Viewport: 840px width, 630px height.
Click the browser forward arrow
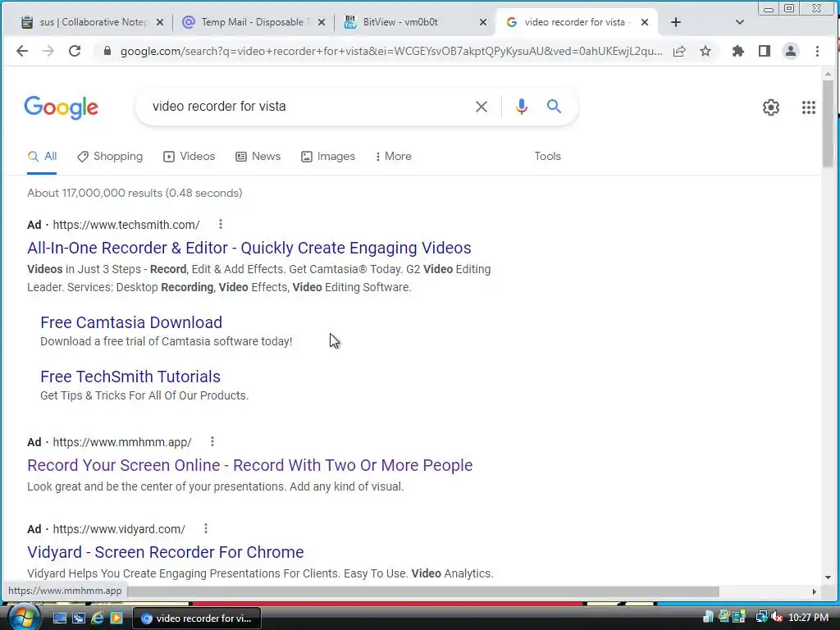(x=48, y=51)
